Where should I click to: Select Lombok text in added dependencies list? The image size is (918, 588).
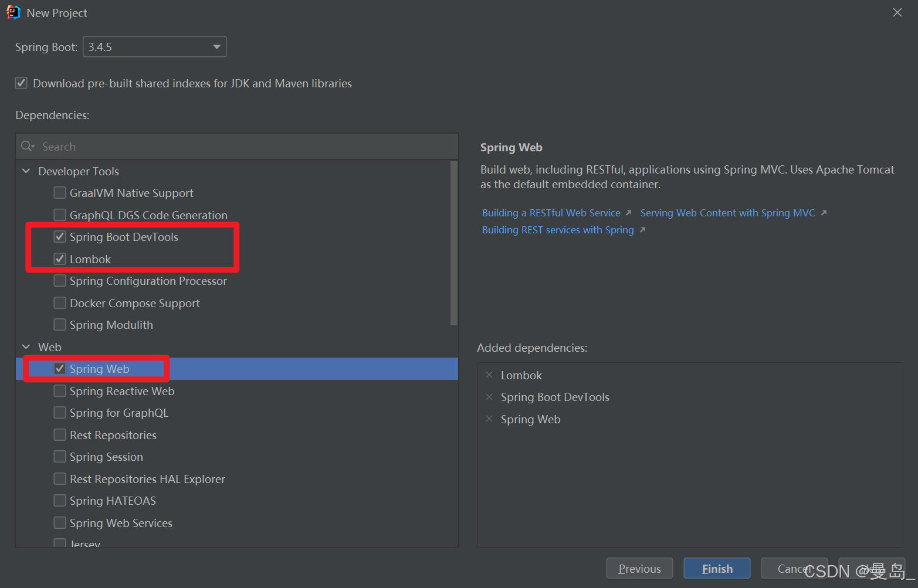pos(521,375)
